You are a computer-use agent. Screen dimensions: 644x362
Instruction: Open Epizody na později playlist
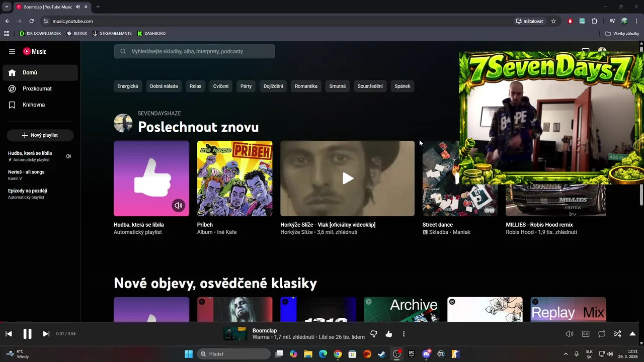[40, 194]
